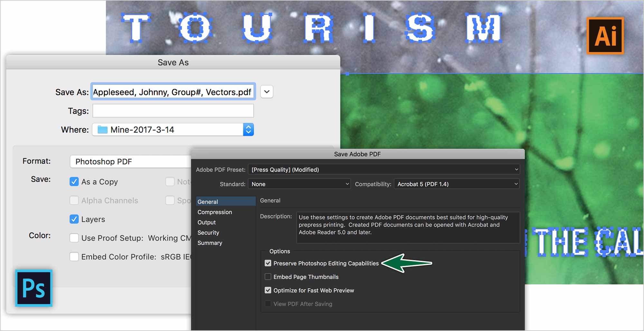Uncheck Optimize for Fast Web Preview

(x=268, y=290)
